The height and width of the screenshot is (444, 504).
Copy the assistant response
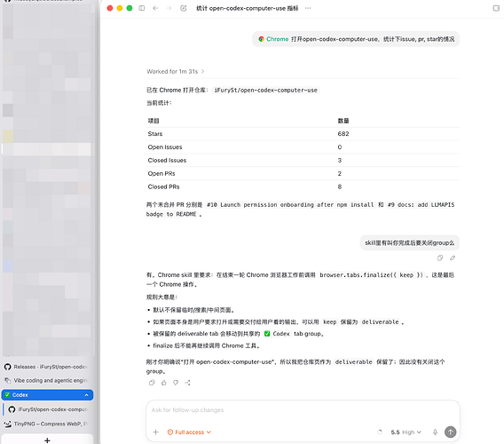click(152, 383)
